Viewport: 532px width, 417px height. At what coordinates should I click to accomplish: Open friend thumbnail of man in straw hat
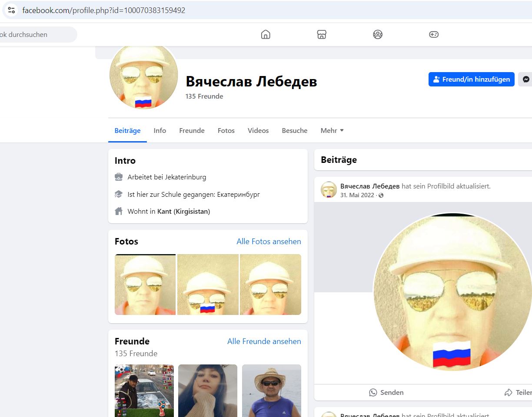(272, 391)
